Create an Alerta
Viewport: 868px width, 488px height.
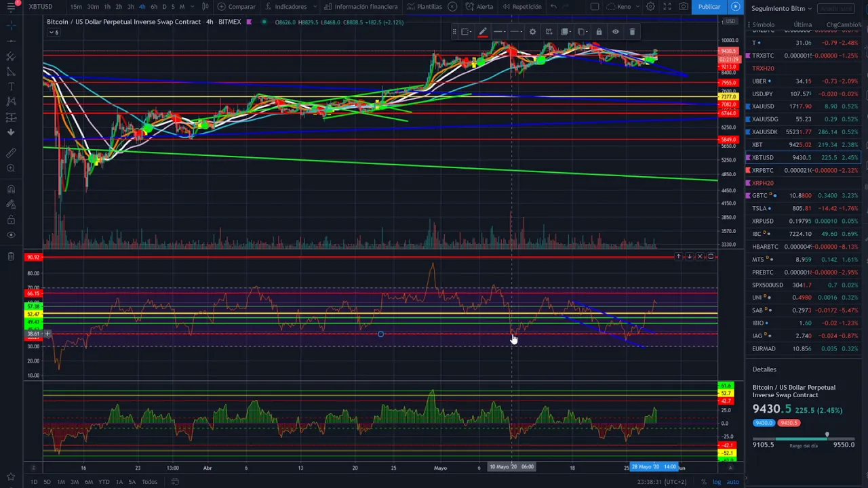(x=480, y=7)
